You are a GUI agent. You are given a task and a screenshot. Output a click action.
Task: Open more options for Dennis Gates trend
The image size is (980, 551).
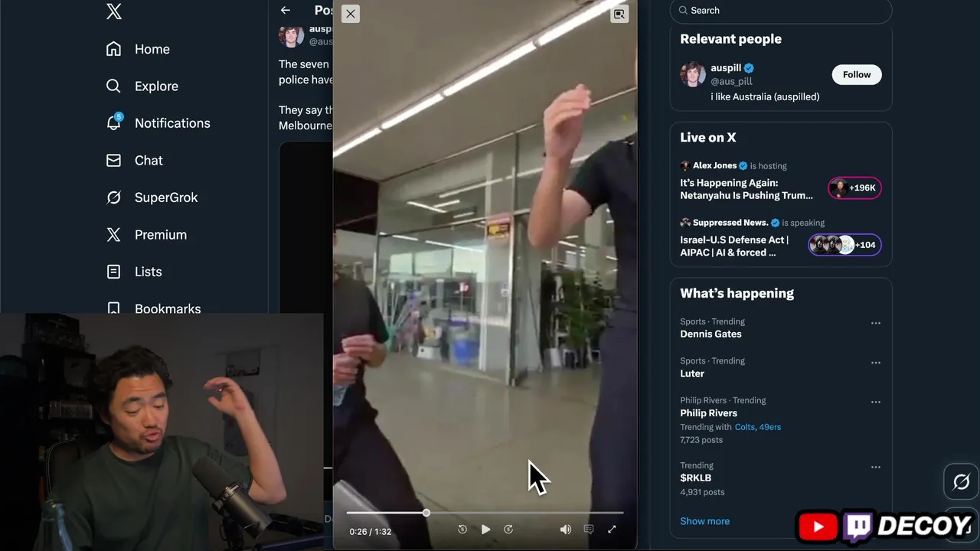click(875, 323)
